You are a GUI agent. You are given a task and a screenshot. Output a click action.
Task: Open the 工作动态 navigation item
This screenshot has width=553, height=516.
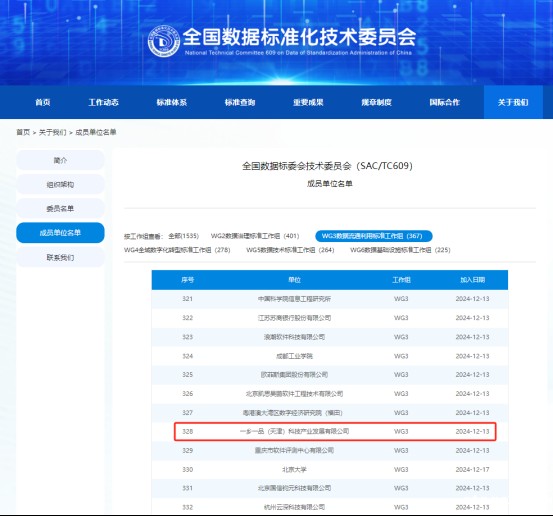(103, 102)
